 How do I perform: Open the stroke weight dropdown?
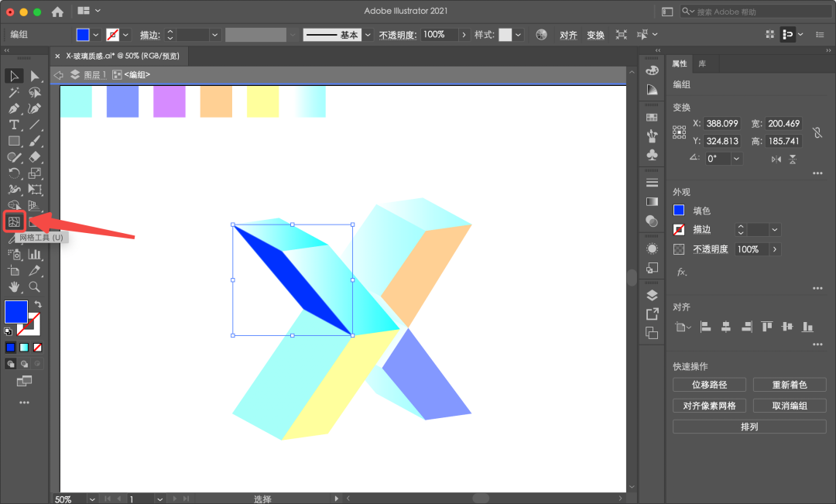tap(214, 35)
